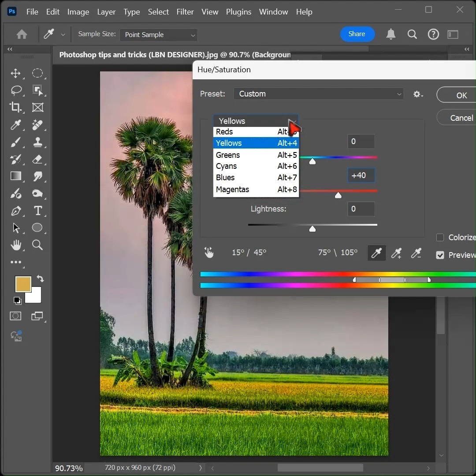Collapse the left toolbar panel arrows
The width and height of the screenshot is (476, 476).
click(10, 49)
